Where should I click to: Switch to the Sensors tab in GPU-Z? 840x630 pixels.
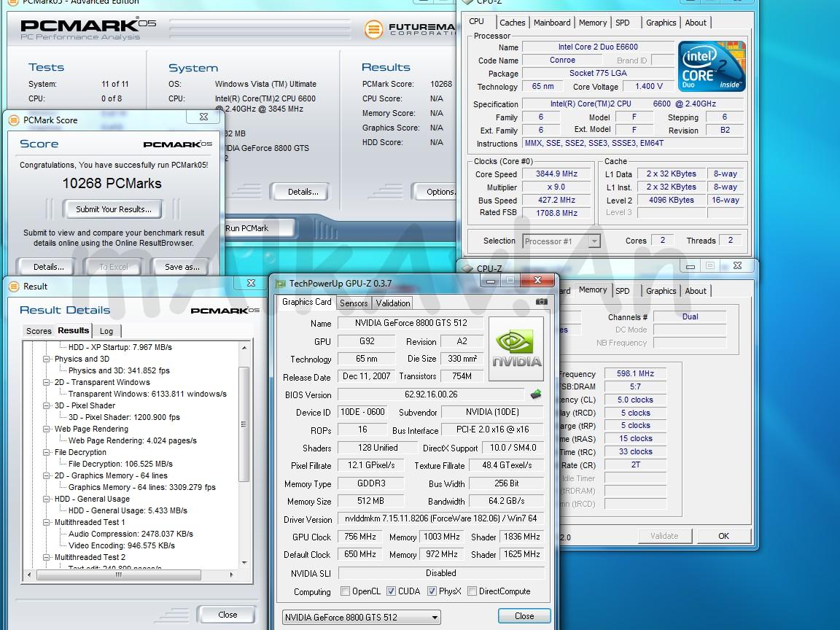coord(354,303)
